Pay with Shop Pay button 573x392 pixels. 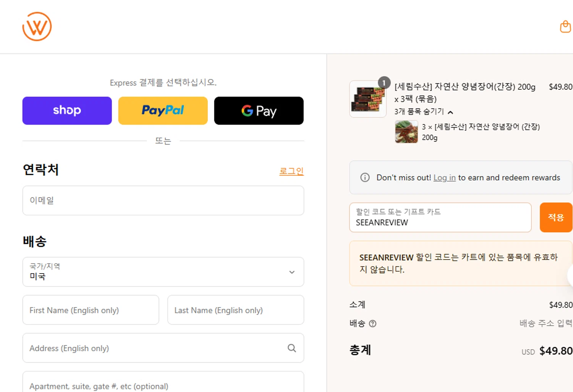pos(67,110)
